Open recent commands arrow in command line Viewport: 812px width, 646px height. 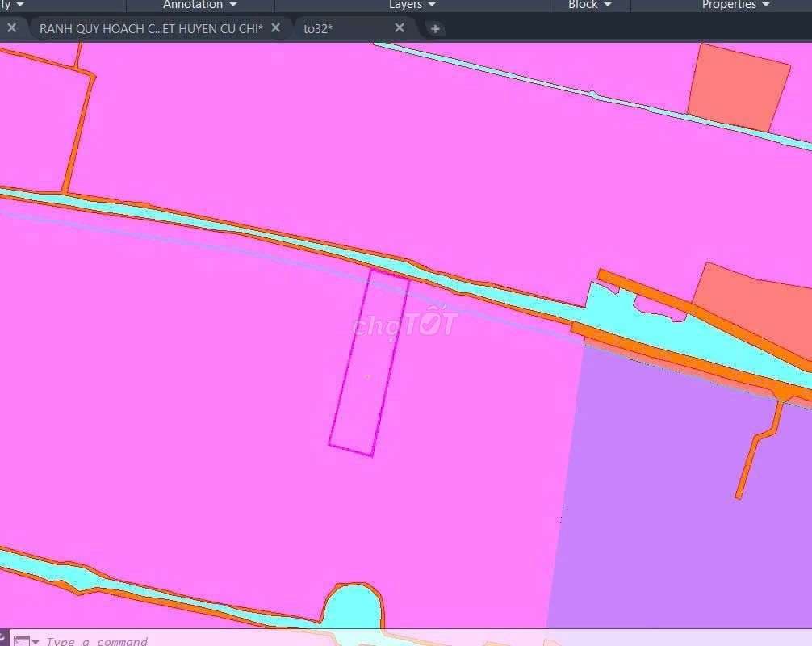tap(36, 642)
